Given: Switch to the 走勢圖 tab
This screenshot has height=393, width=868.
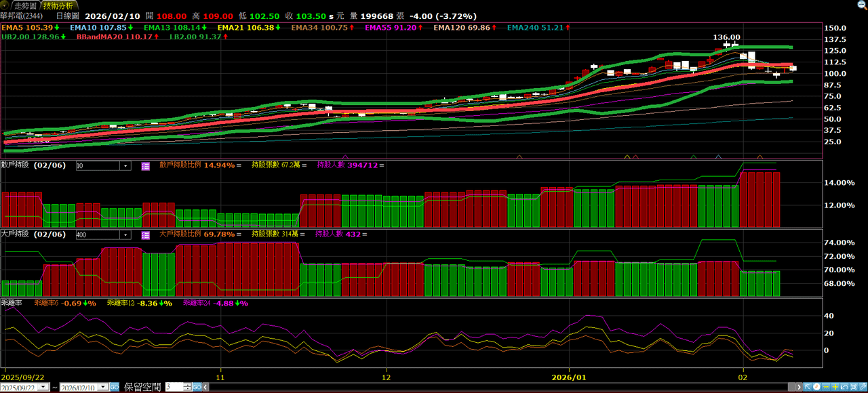Looking at the screenshot, I should (x=25, y=5).
